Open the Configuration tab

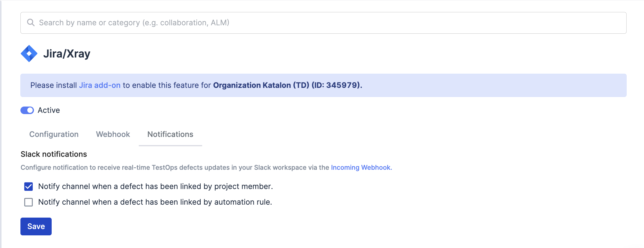point(54,134)
